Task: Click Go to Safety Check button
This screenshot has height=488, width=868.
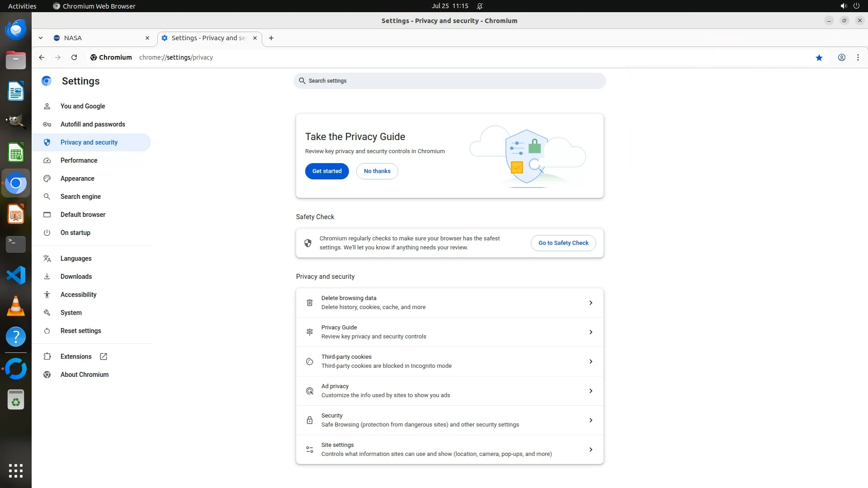Action: 563,243
